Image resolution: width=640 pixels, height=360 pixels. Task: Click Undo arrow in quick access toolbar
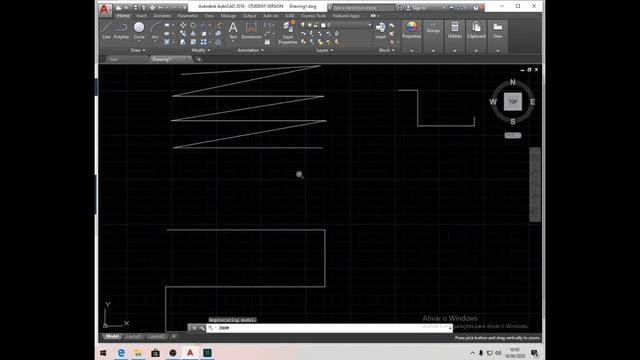[160, 7]
